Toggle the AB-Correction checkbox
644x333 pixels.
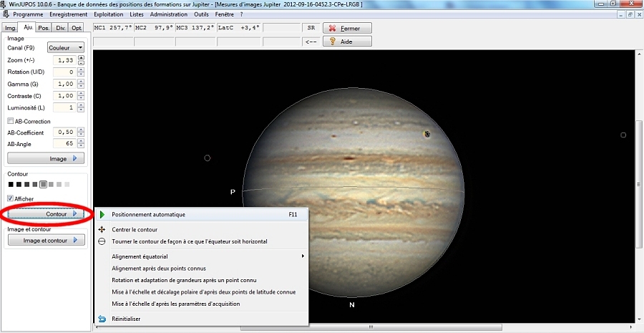tap(10, 121)
